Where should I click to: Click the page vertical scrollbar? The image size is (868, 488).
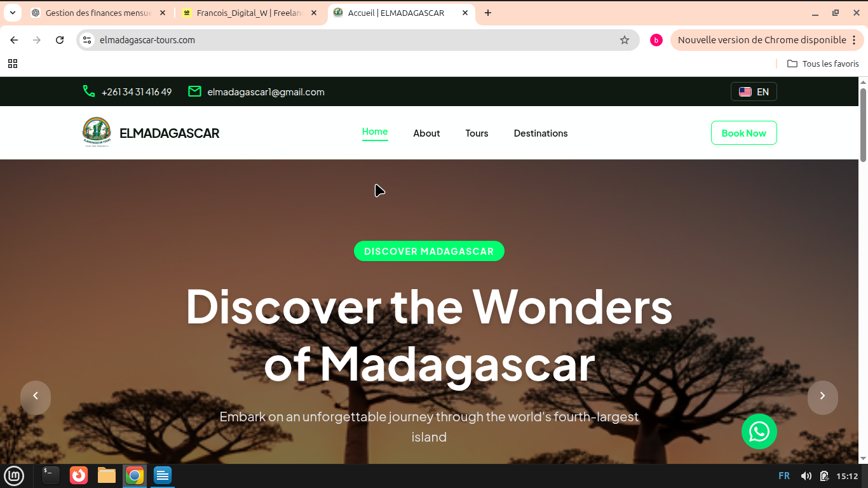pos(863,124)
